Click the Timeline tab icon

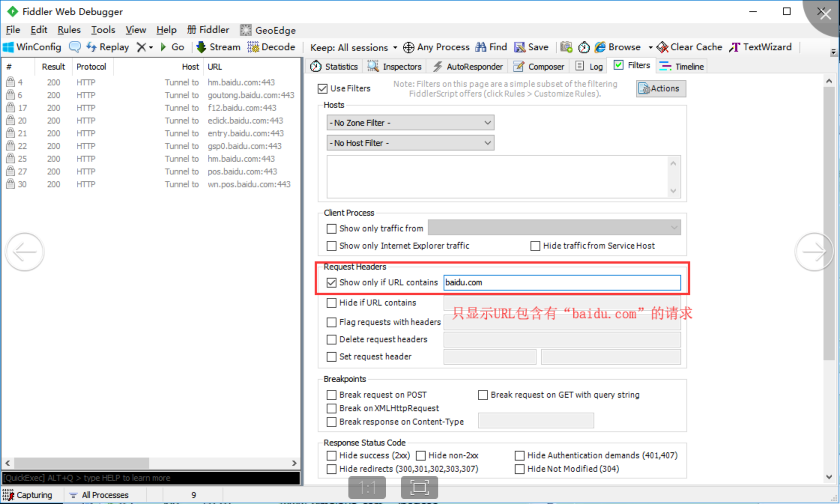pos(665,66)
